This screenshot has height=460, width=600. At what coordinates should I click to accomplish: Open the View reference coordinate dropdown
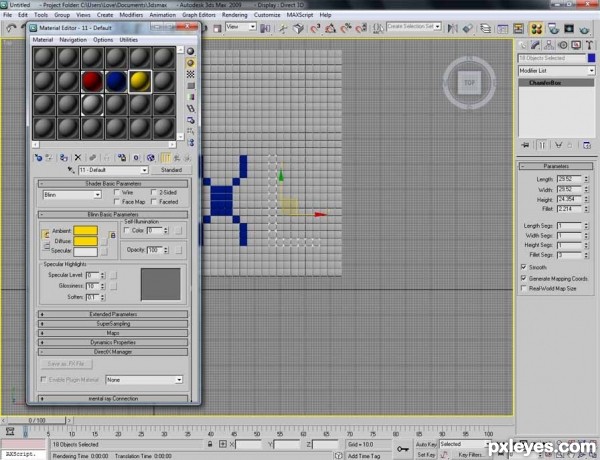(x=240, y=27)
